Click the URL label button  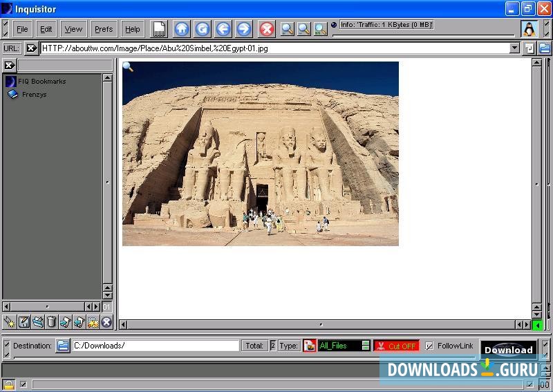(11, 48)
